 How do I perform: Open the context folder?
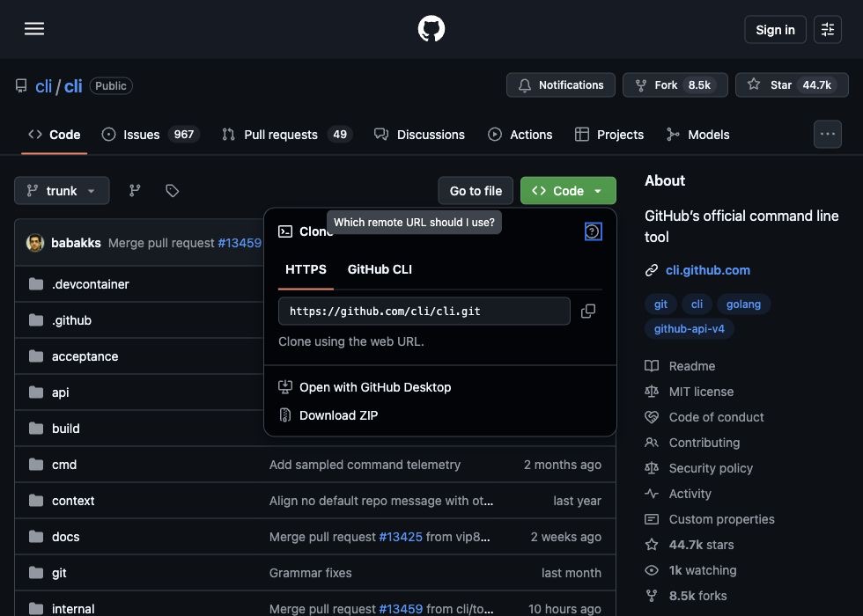72,501
